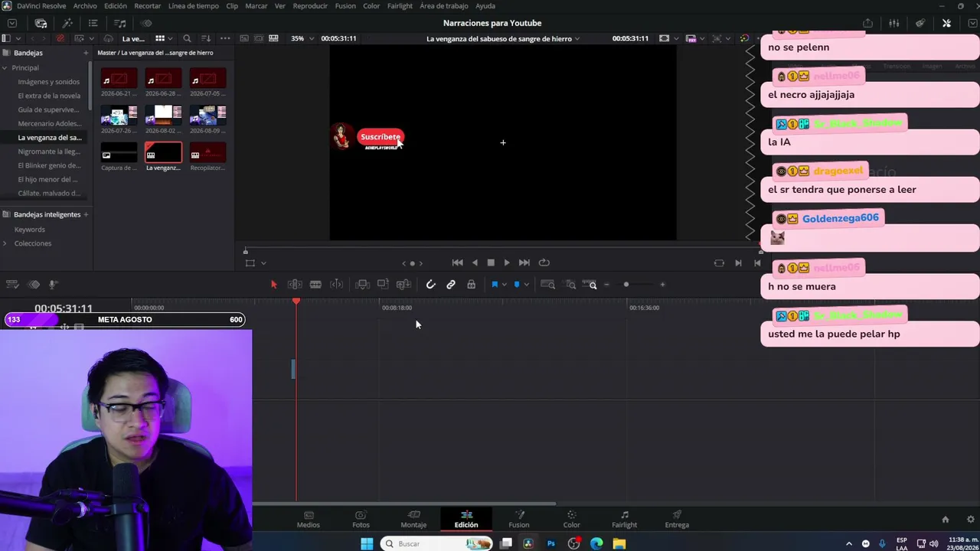This screenshot has width=980, height=551.
Task: Open the Inspector tools icon
Action: (946, 23)
